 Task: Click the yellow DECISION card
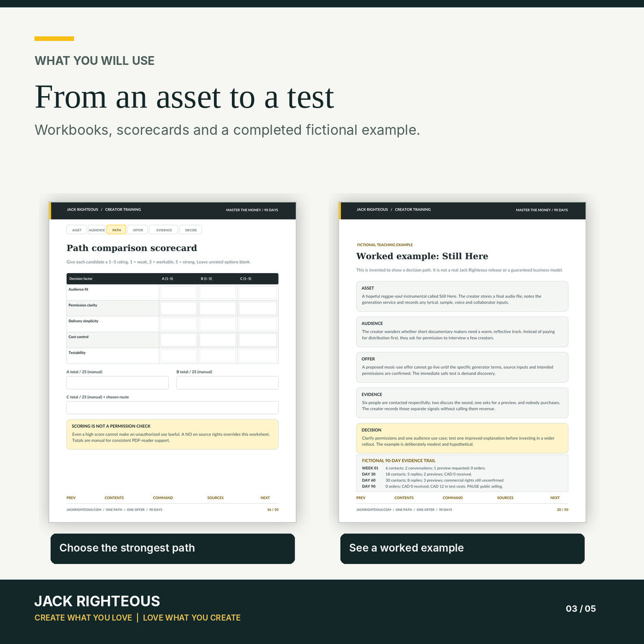462,438
